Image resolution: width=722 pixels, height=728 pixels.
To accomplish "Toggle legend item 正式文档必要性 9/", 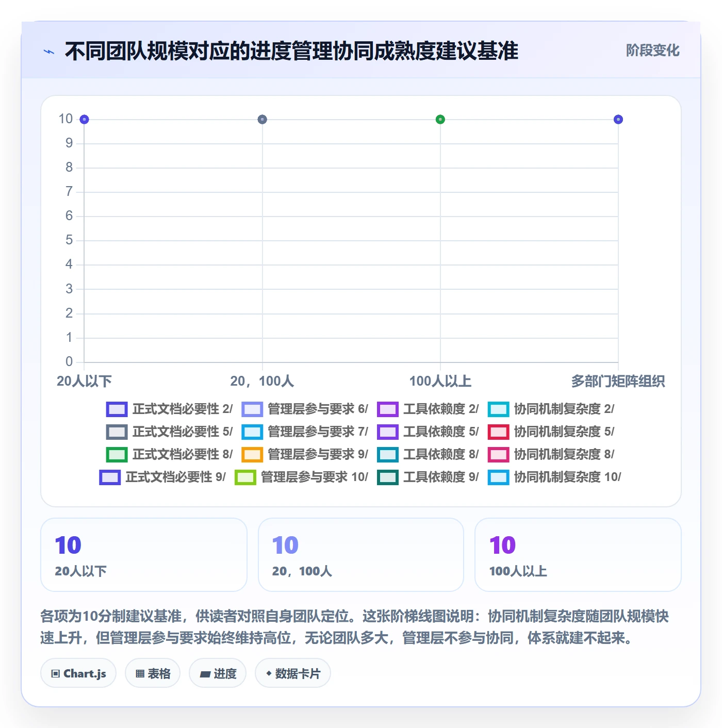I will point(162,477).
